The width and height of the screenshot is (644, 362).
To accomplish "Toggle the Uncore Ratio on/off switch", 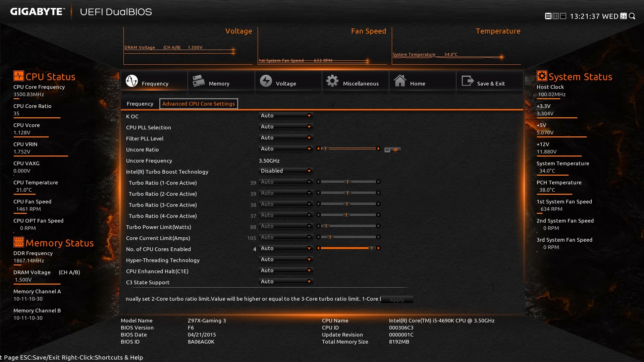I will click(392, 150).
